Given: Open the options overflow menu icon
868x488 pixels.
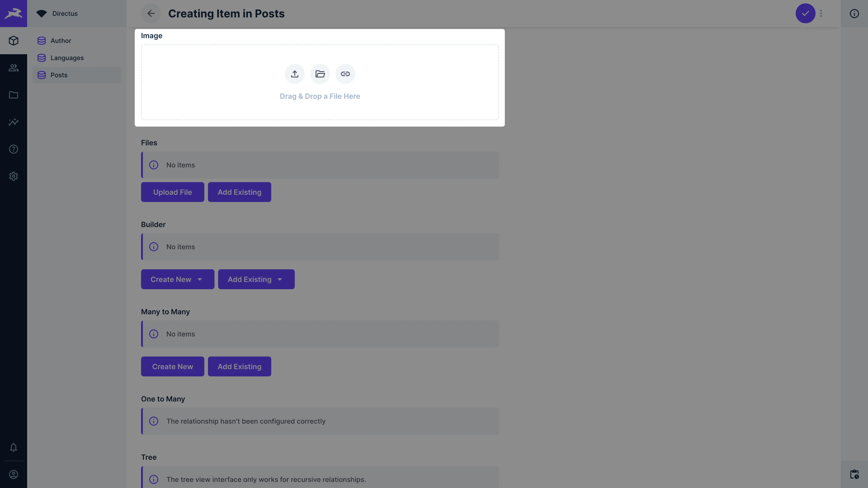Looking at the screenshot, I should [821, 13].
